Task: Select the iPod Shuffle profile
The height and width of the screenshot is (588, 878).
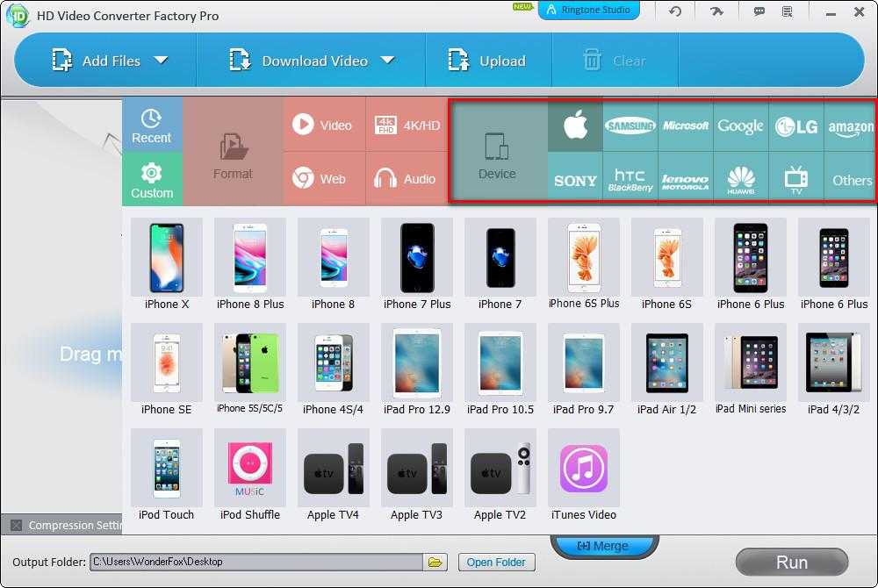Action: click(249, 475)
